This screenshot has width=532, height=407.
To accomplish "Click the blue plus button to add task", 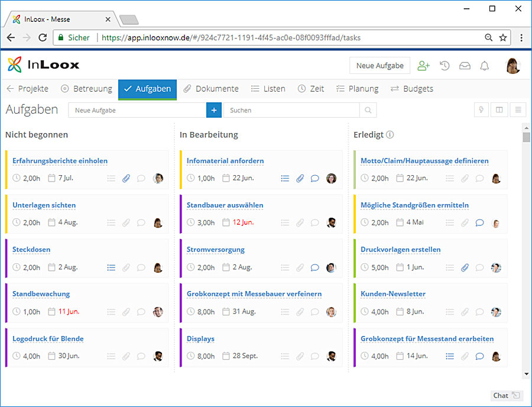I will coord(214,110).
